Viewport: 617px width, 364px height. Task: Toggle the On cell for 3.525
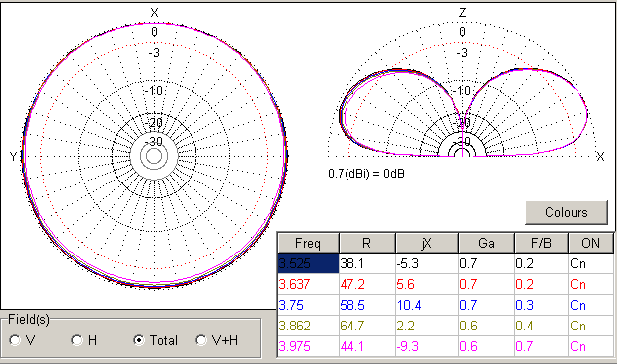tap(590, 263)
